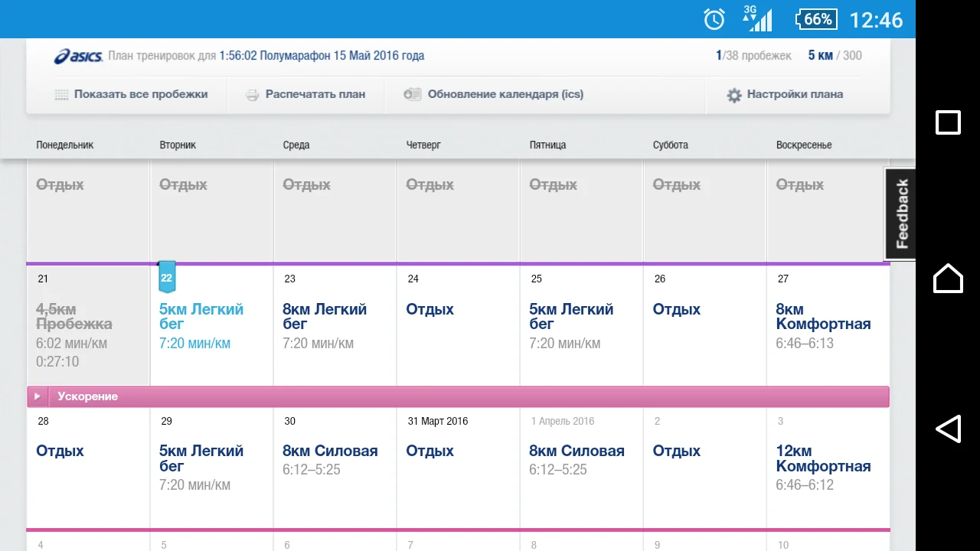Click Распечатать план

point(315,95)
